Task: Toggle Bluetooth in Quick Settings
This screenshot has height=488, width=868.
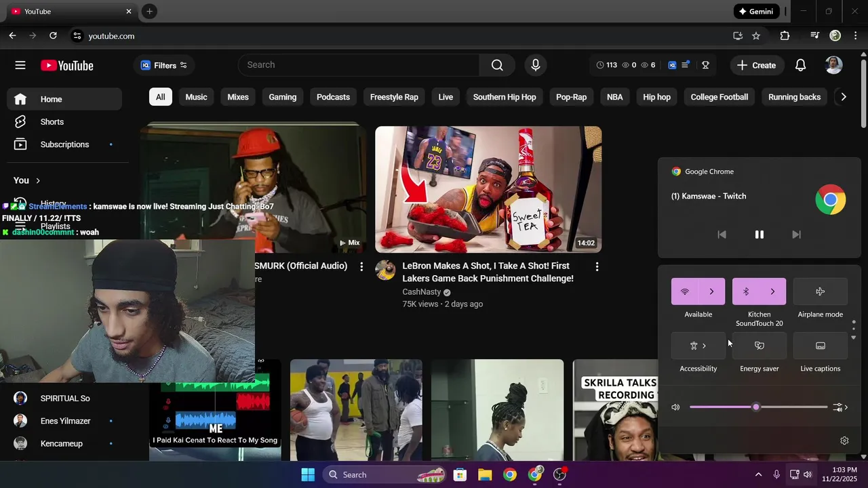Action: click(x=746, y=291)
